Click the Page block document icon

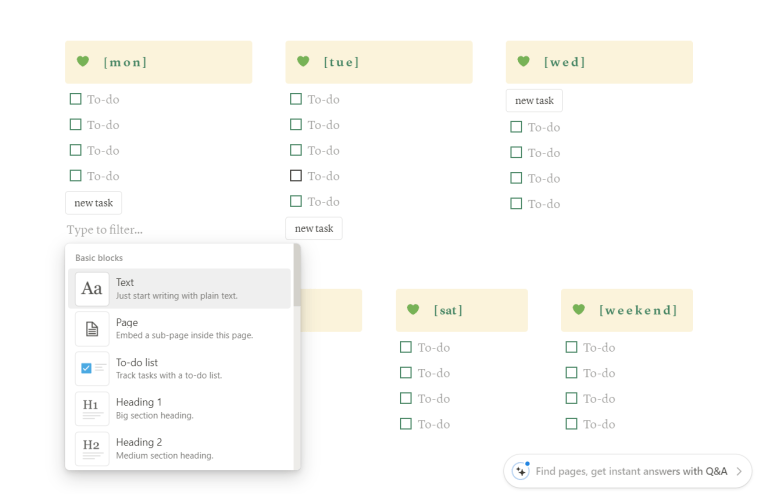(92, 329)
